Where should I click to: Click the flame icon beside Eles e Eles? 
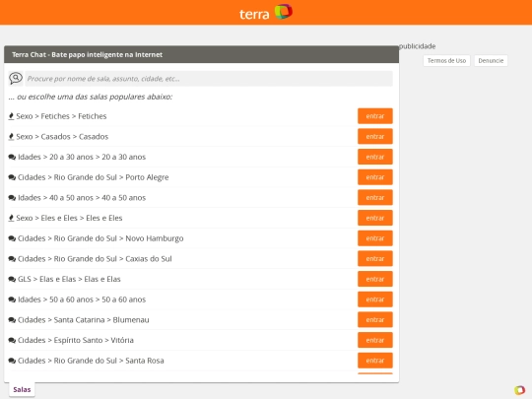click(11, 218)
